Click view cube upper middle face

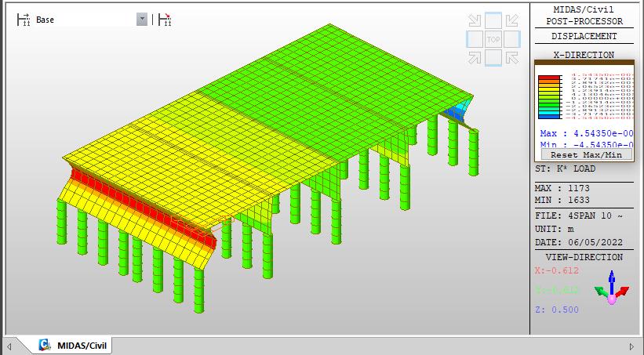tap(493, 20)
